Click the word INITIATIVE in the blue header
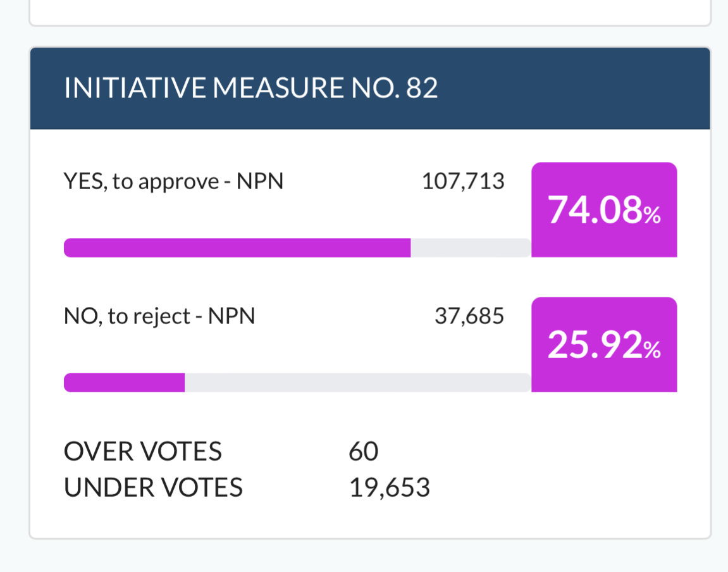This screenshot has height=572, width=728. [135, 89]
